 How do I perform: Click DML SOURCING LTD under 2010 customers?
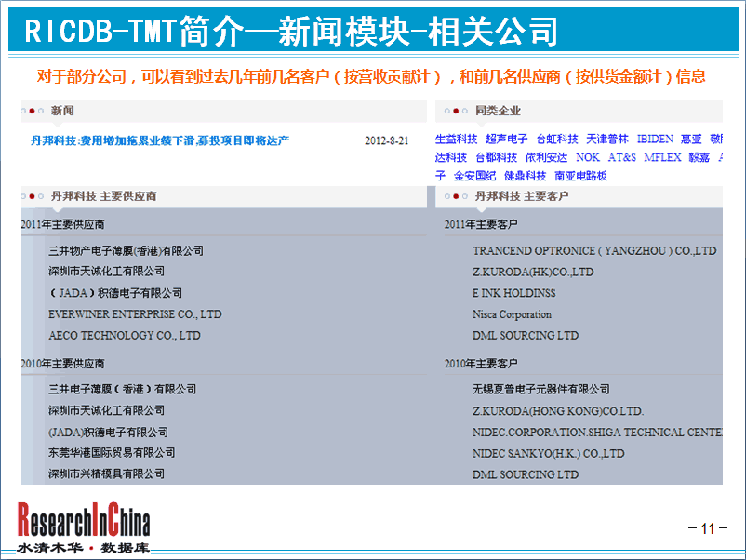click(x=526, y=474)
